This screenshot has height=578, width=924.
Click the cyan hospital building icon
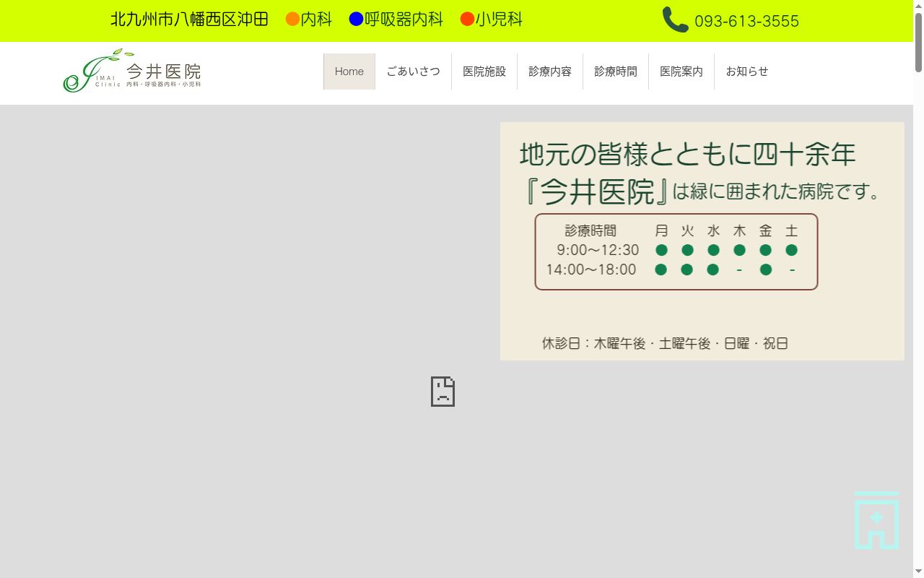[876, 520]
